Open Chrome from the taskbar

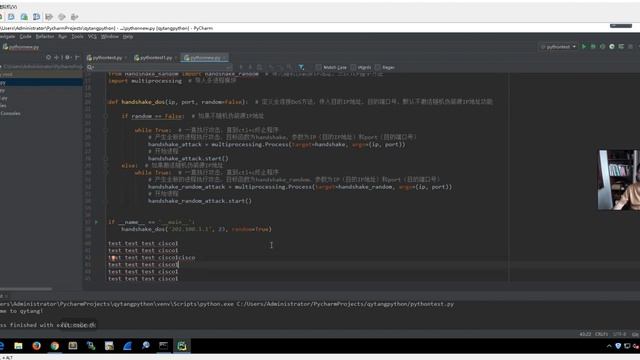tap(55, 346)
